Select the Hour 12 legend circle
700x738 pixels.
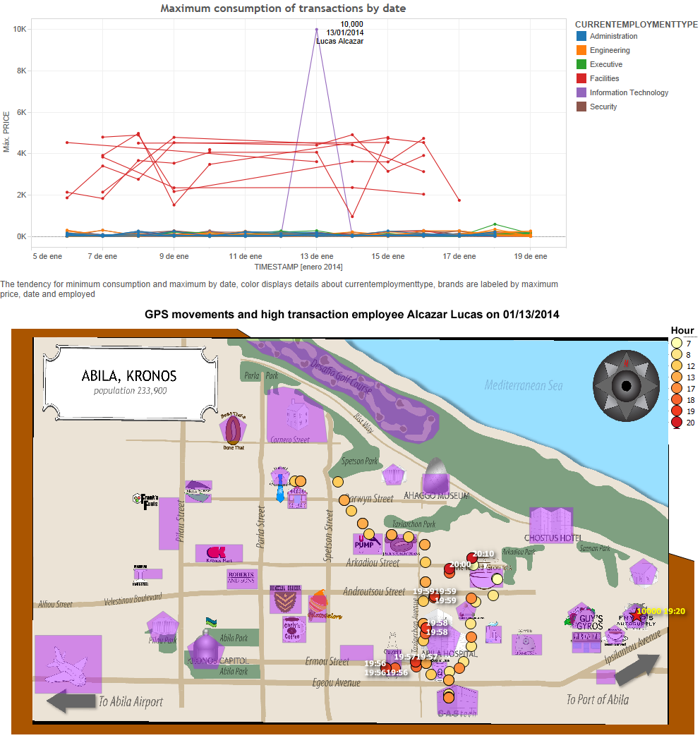[677, 365]
